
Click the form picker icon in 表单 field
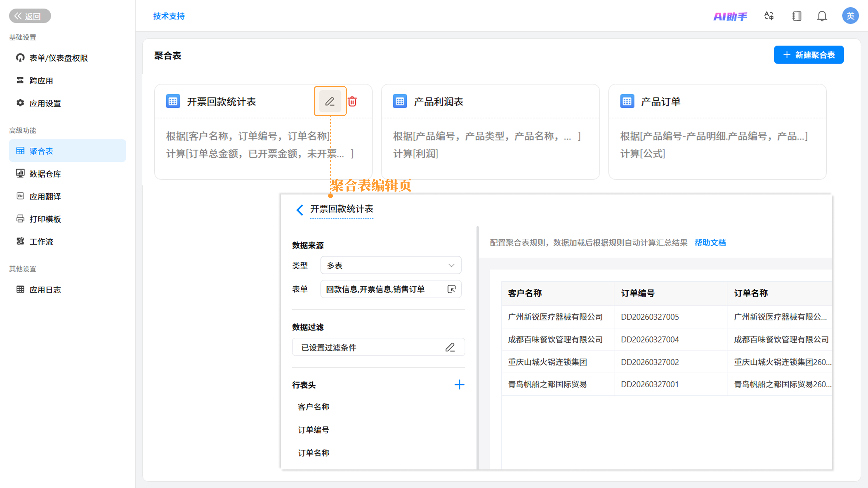pyautogui.click(x=452, y=289)
